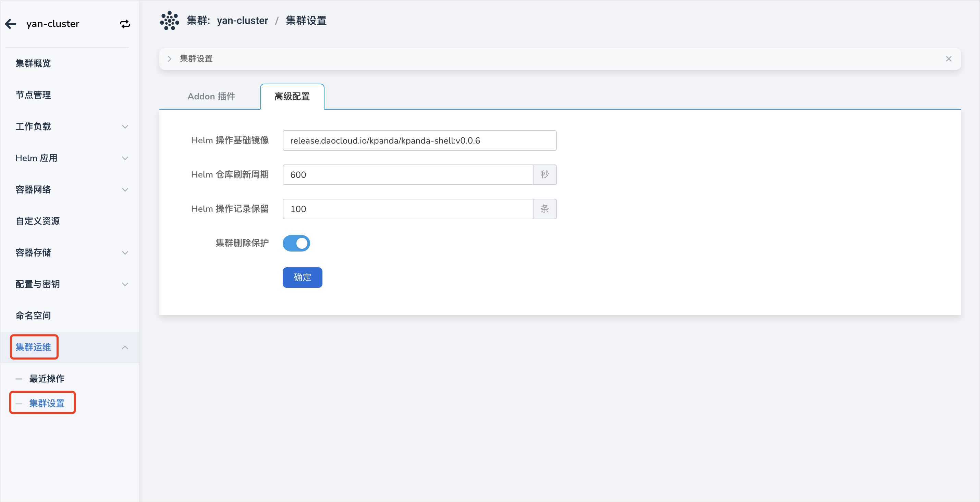980x502 pixels.
Task: Click the 秒 unit suffix
Action: pos(544,175)
